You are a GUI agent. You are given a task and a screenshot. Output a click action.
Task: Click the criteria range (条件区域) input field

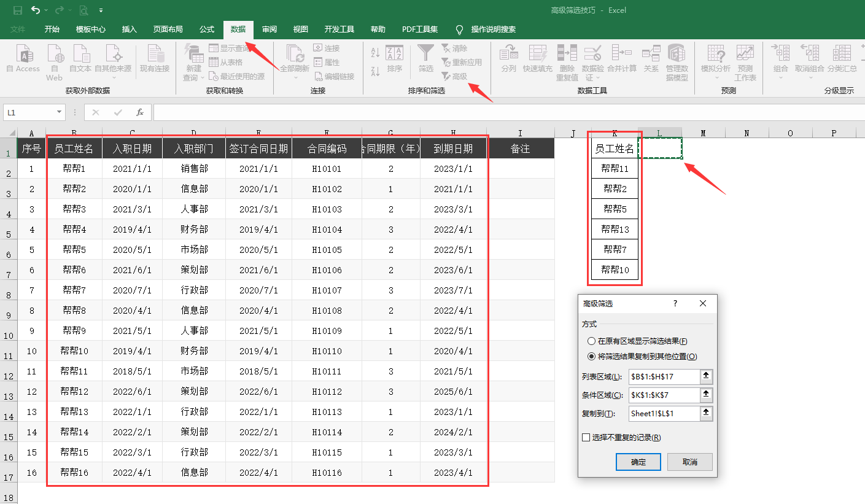(664, 395)
